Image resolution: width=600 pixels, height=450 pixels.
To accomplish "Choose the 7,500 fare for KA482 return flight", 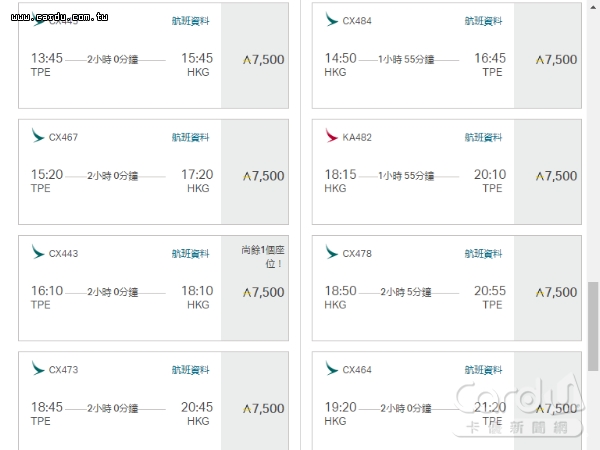I will click(x=548, y=172).
